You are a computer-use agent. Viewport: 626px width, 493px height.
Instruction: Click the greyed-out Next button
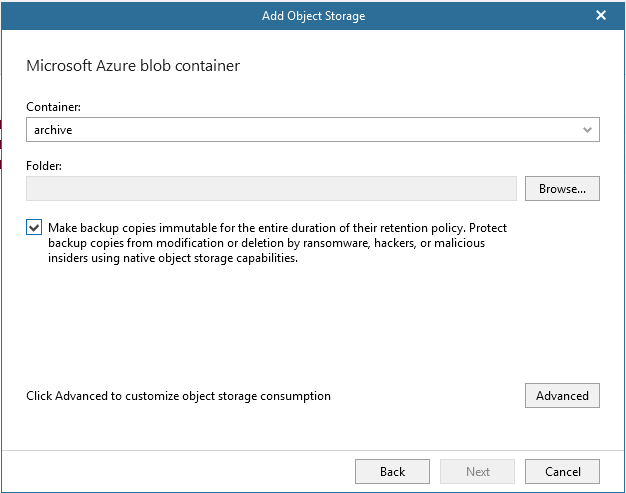click(x=477, y=471)
